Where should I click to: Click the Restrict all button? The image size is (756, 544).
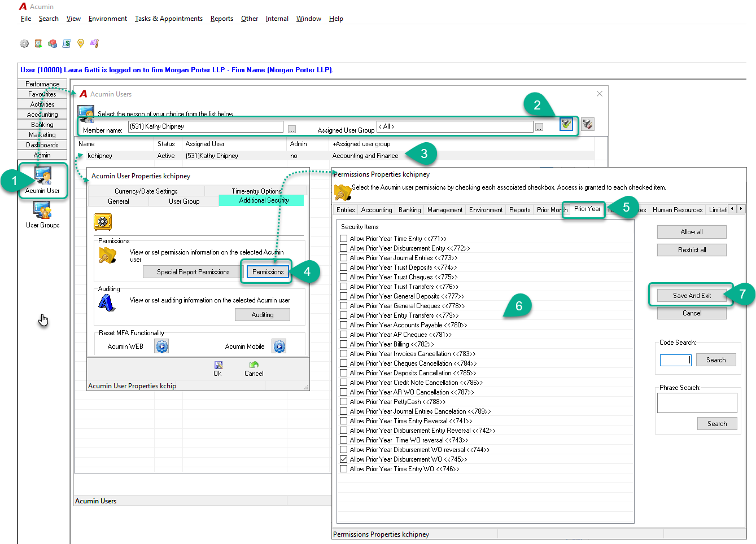click(692, 250)
